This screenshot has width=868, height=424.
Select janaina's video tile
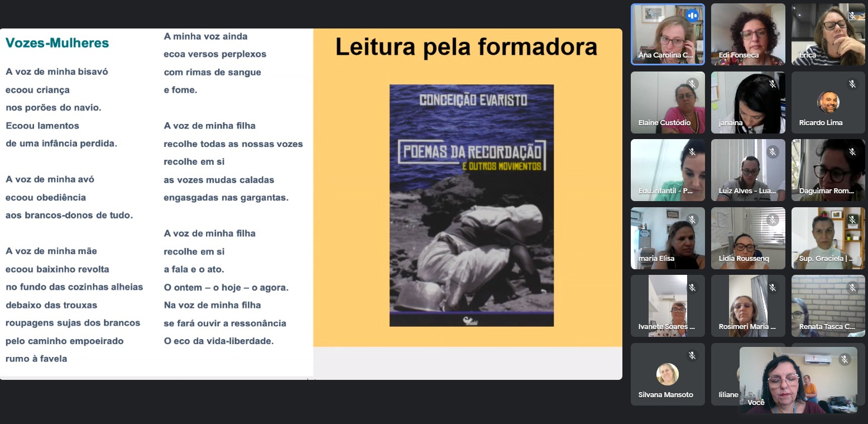click(748, 103)
